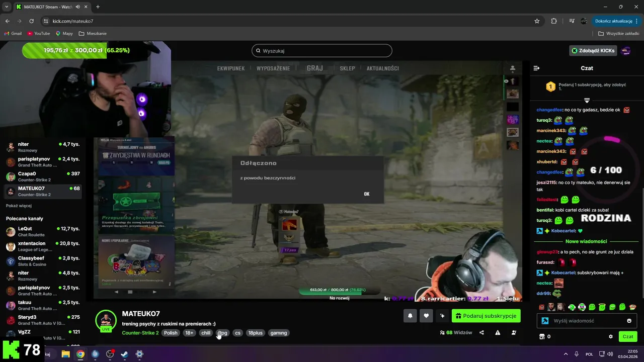Screen dimensions: 644x362
Task: Click the microphone icon in system tray
Action: [x=577, y=354]
